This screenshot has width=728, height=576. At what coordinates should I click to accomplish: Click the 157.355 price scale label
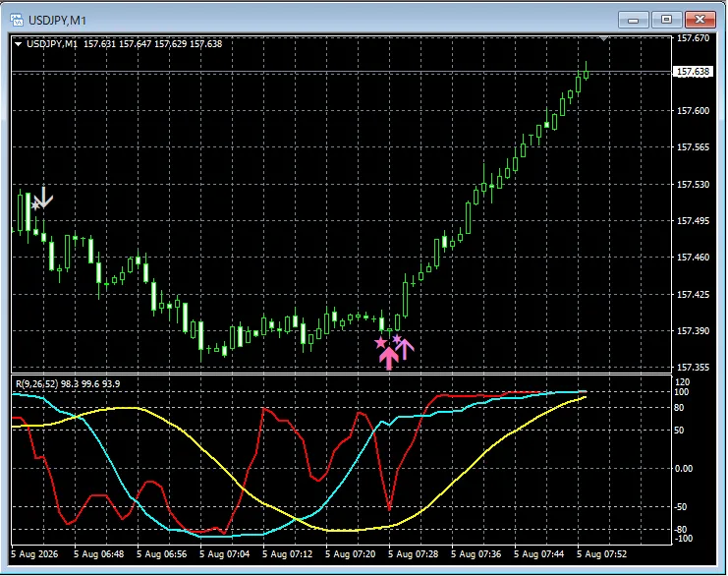(x=694, y=368)
